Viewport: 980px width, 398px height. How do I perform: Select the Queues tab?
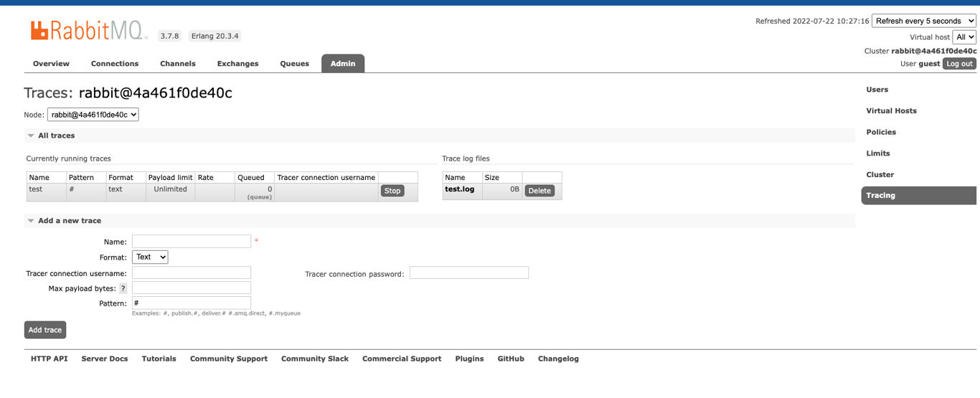click(294, 64)
